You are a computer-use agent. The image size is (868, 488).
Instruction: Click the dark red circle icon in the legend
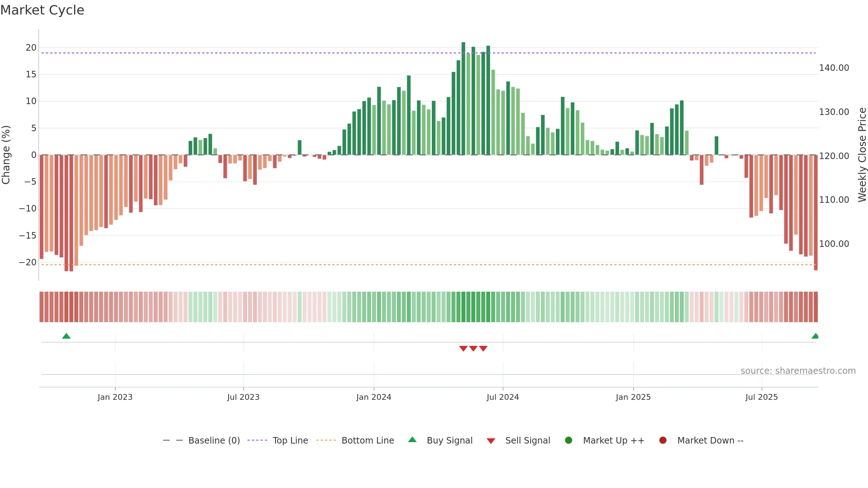pyautogui.click(x=663, y=440)
